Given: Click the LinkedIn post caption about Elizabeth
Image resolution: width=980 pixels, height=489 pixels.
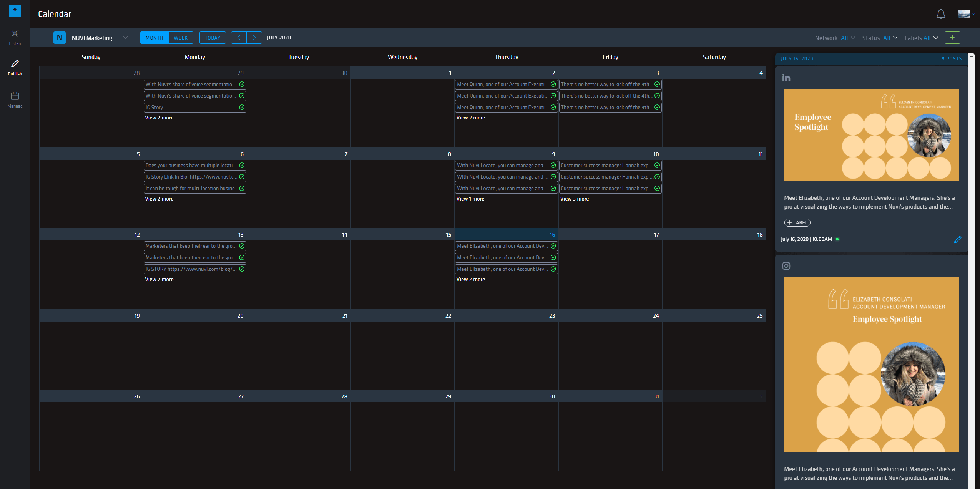Looking at the screenshot, I should click(869, 202).
